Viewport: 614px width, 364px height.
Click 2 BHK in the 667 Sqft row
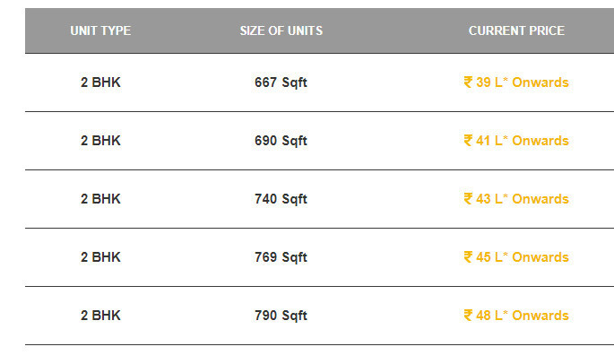[100, 82]
